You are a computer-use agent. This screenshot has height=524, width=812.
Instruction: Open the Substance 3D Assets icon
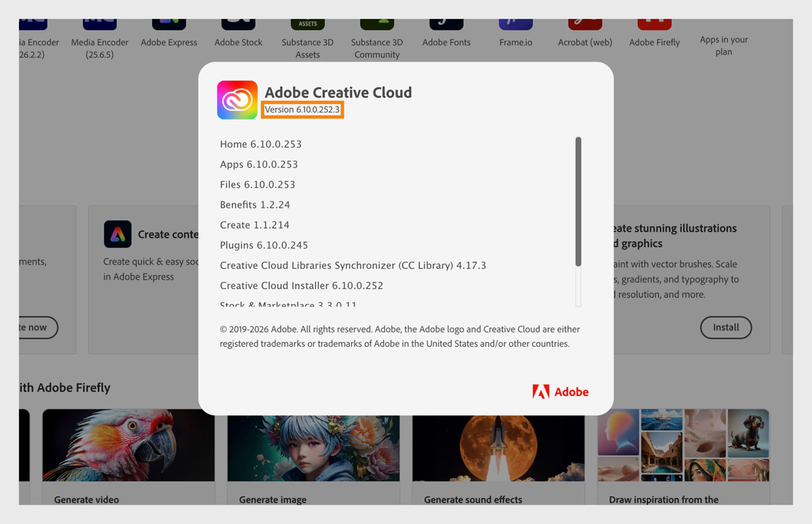click(308, 24)
